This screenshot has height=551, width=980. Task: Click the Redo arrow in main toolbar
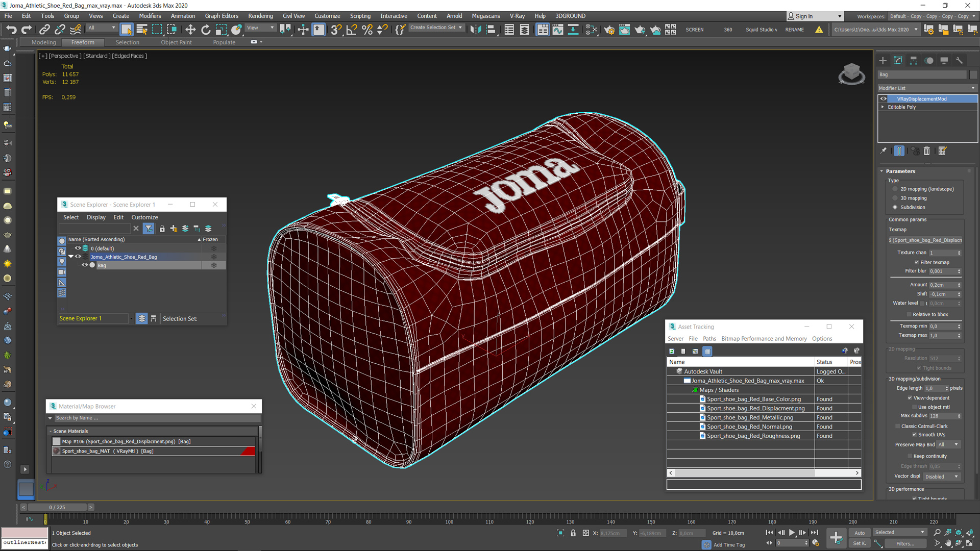(x=27, y=30)
